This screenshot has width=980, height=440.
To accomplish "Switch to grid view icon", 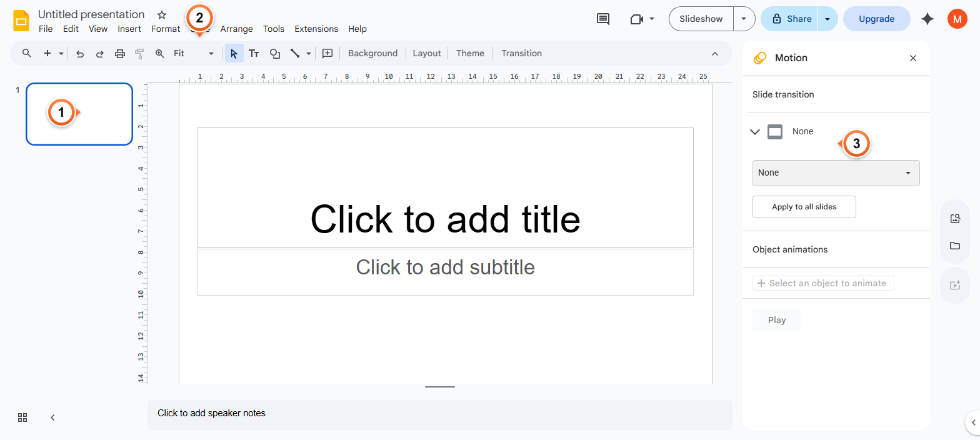I will (x=22, y=417).
